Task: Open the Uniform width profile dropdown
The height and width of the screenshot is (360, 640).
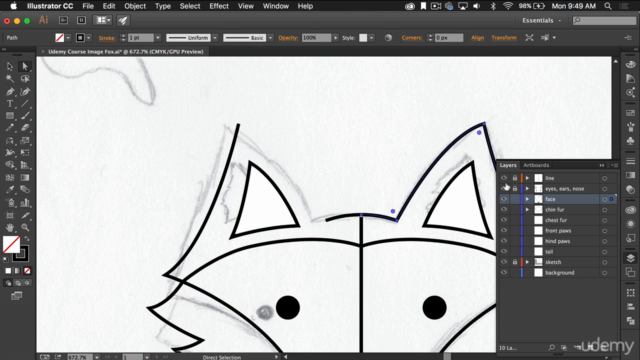Action: pos(215,38)
